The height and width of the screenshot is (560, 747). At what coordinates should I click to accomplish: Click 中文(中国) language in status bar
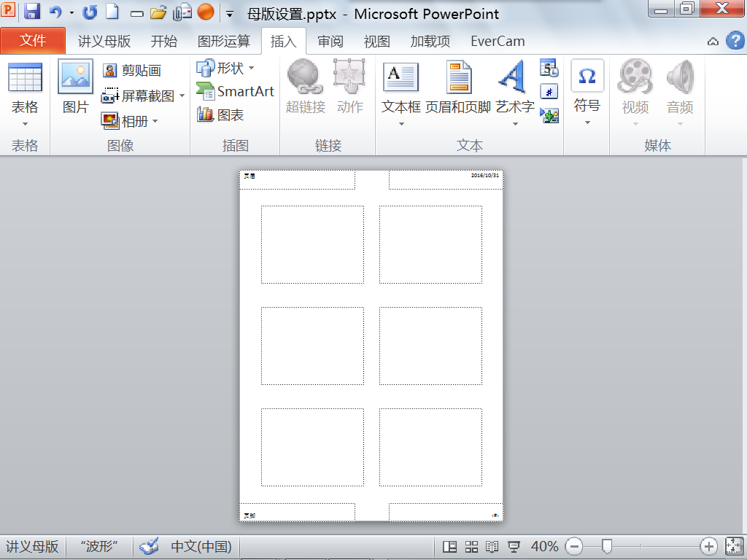[x=201, y=546]
